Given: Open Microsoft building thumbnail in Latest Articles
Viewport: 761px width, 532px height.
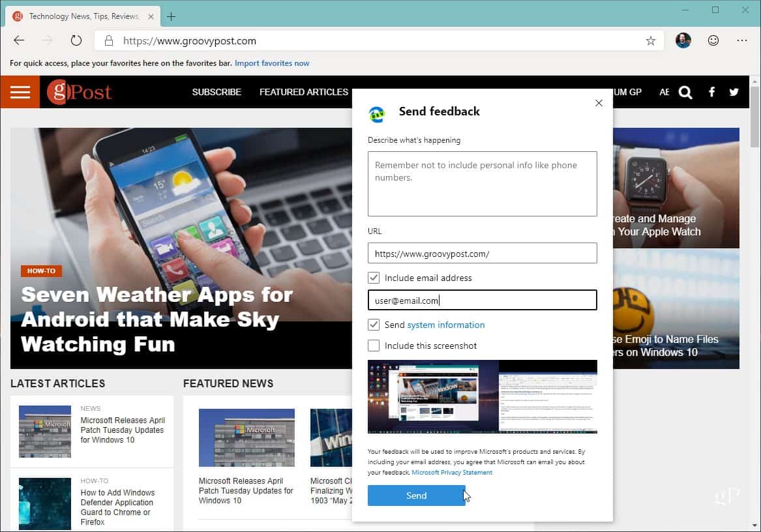Looking at the screenshot, I should (x=44, y=432).
